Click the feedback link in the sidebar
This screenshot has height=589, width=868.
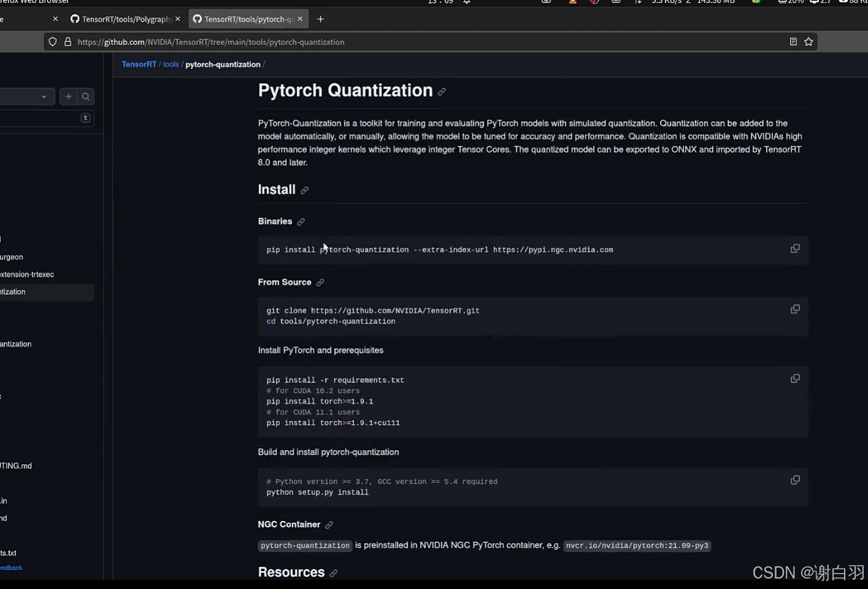point(11,568)
